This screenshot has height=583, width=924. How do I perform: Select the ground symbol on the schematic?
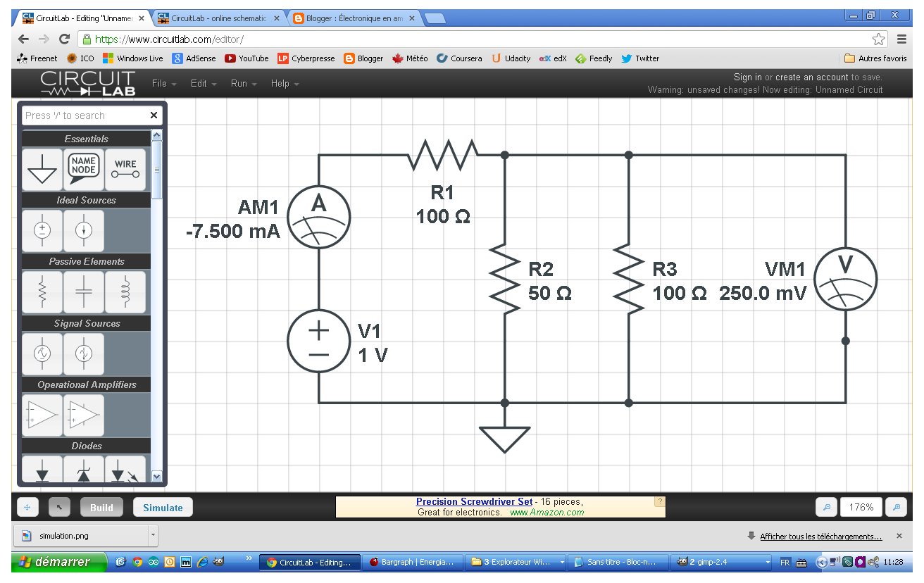[505, 438]
